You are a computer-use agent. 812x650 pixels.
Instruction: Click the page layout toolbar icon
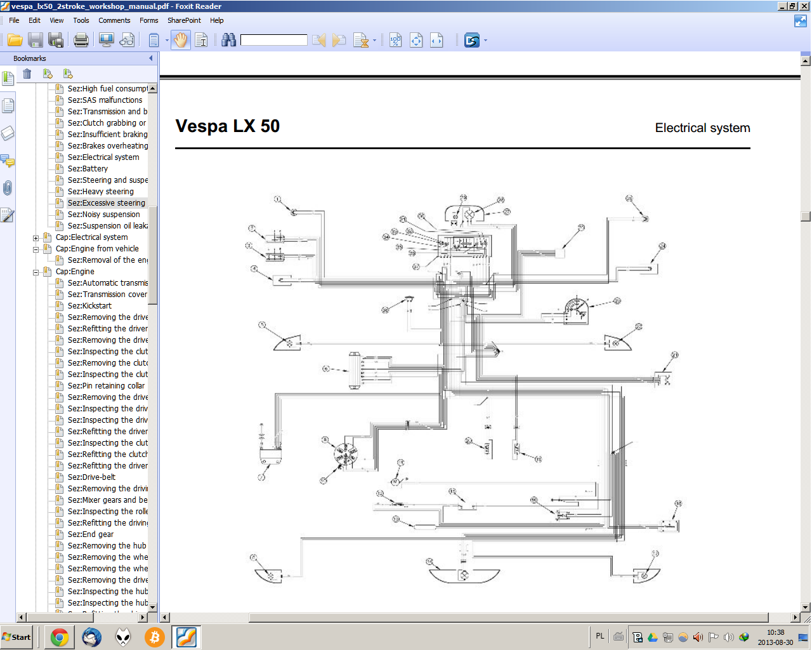[154, 41]
